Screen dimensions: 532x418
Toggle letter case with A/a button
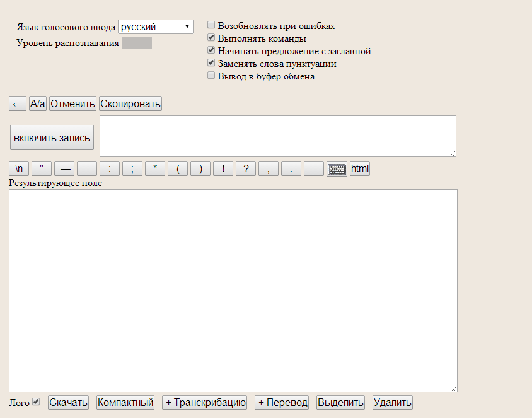pos(38,104)
